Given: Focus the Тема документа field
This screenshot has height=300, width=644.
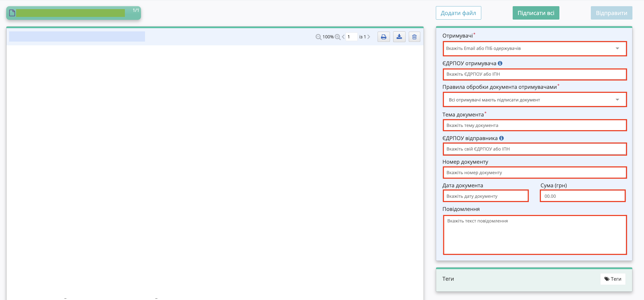Looking at the screenshot, I should [535, 125].
